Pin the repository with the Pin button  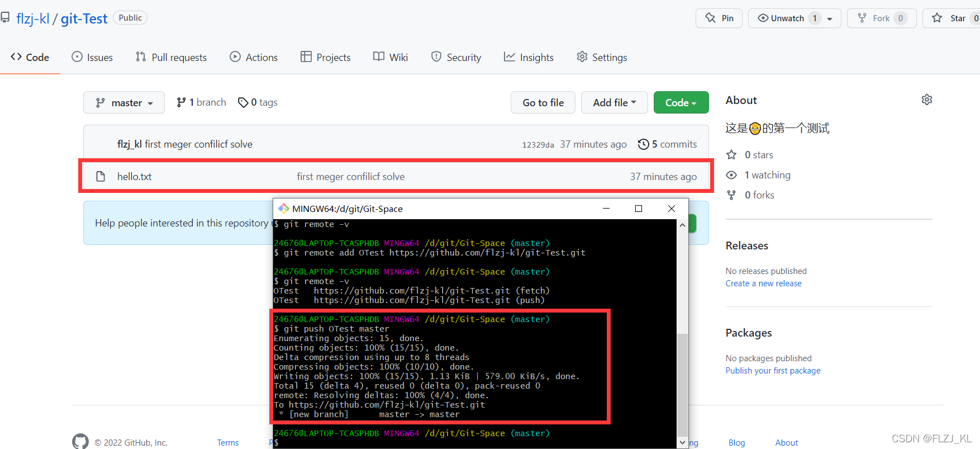tap(719, 18)
